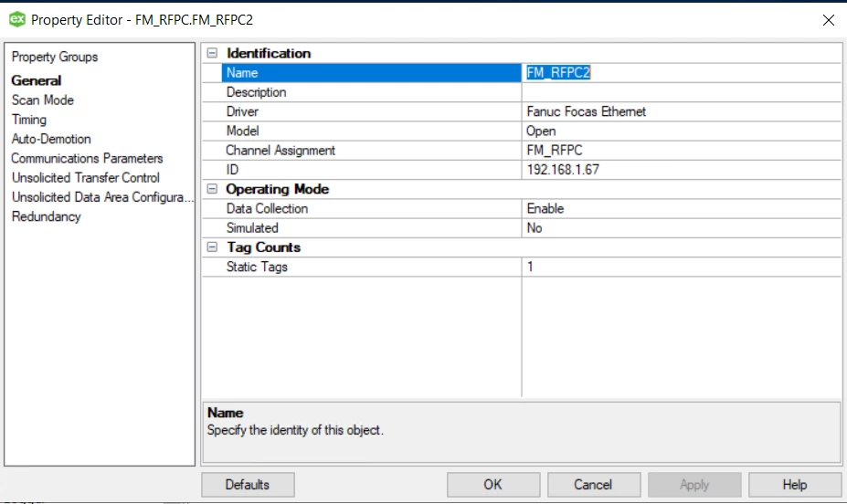Confirm changes with OK button
Image resolution: width=847 pixels, height=504 pixels.
click(x=493, y=485)
